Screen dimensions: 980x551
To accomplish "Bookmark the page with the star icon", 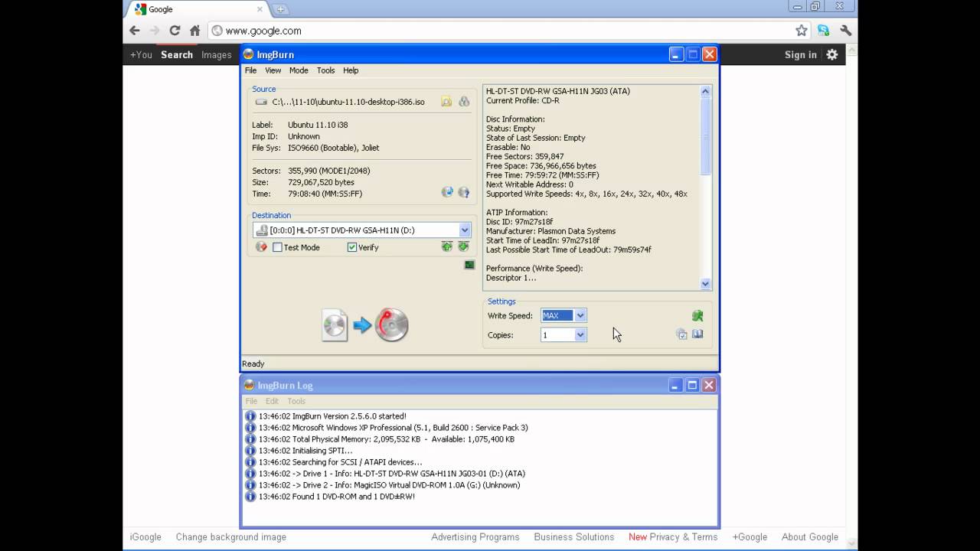I will coord(802,31).
